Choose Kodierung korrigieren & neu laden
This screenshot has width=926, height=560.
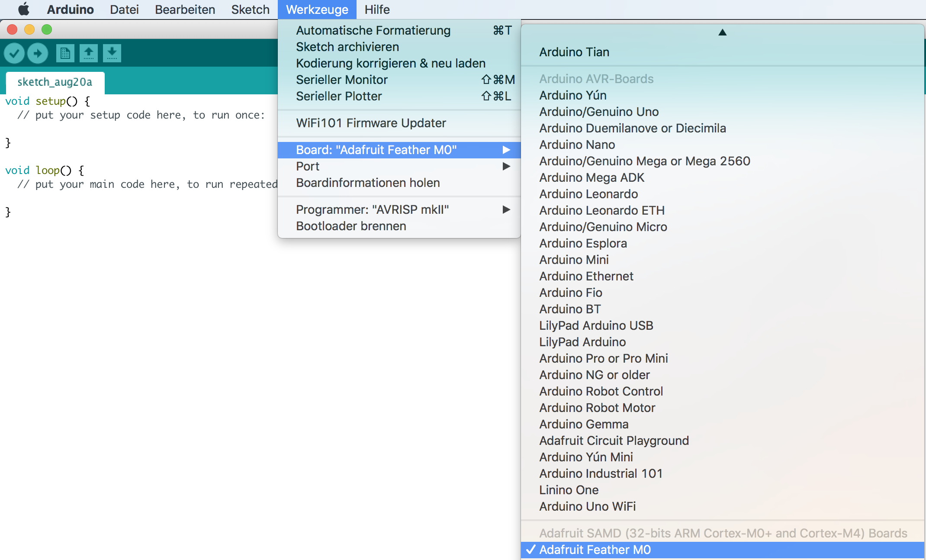tap(399, 63)
